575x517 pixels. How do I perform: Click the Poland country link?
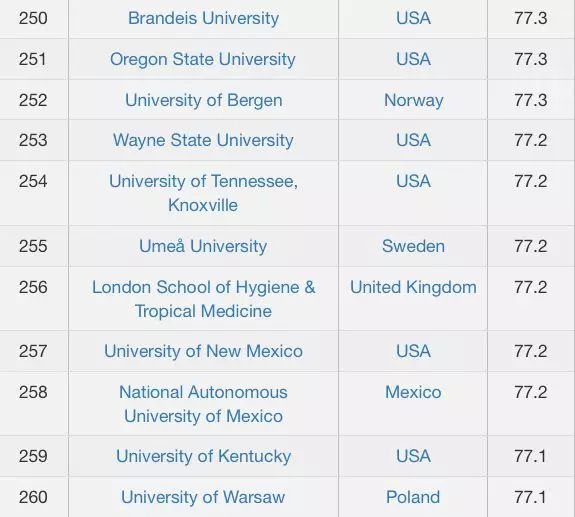[413, 498]
